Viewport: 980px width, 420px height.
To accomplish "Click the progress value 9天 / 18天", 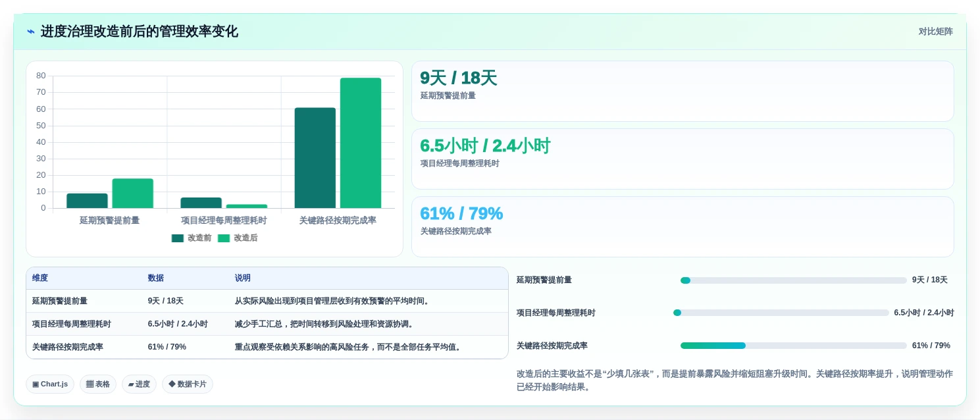I will (x=930, y=280).
